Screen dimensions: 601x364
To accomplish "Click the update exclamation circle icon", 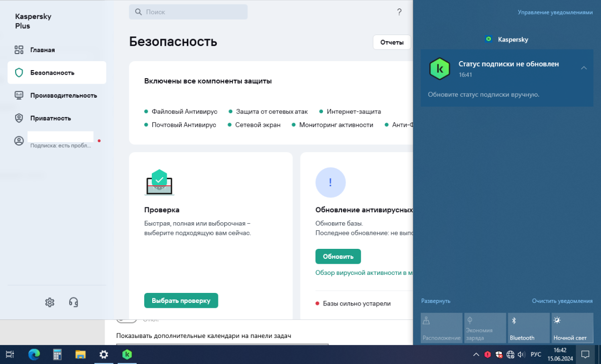I will pyautogui.click(x=331, y=182).
